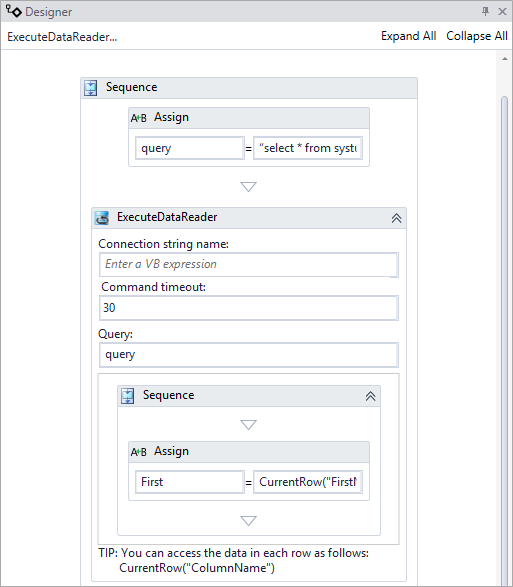The width and height of the screenshot is (513, 587).
Task: Edit the 'First' target field
Action: click(x=190, y=482)
